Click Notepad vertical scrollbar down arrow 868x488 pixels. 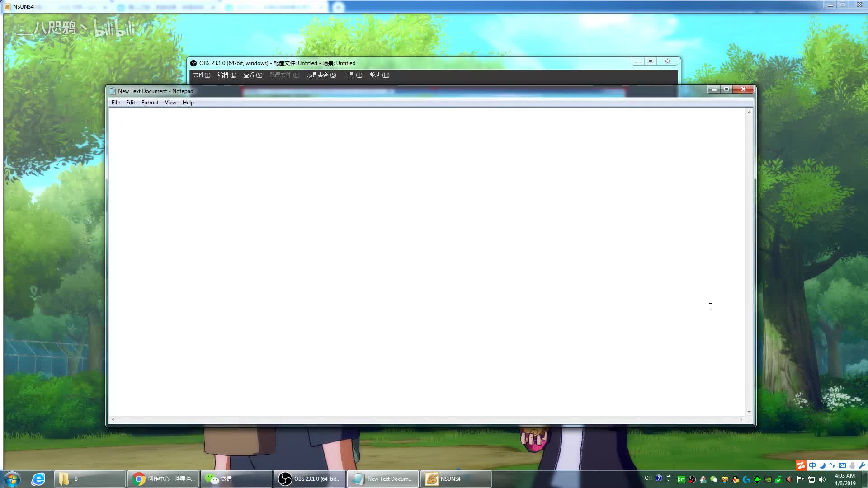[x=749, y=412]
